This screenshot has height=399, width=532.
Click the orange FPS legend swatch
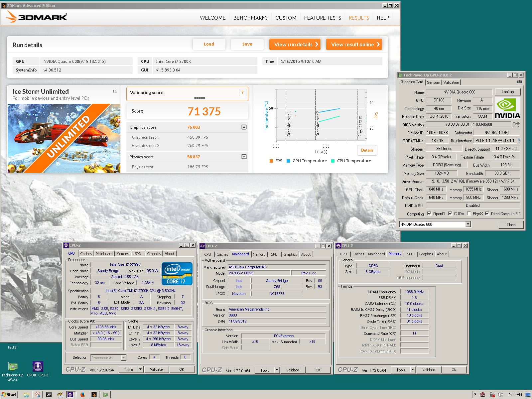(x=271, y=161)
